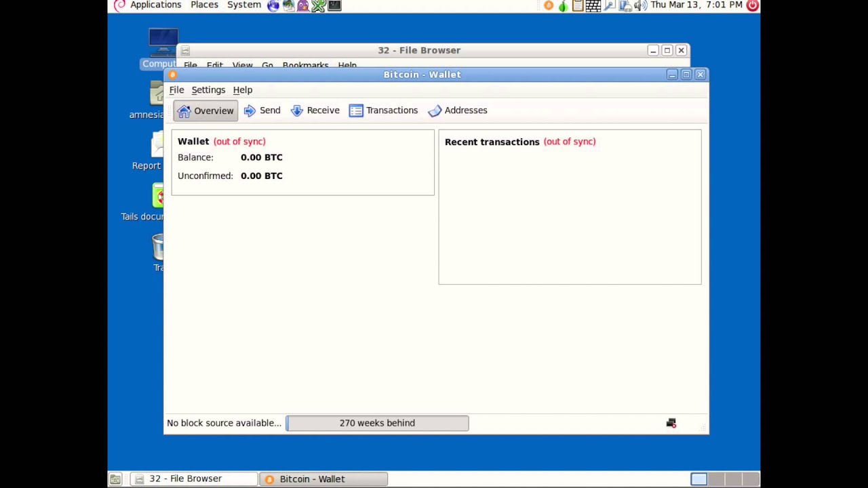Click the network connection status icon in wallet
Viewport: 868px width, 488px height.
coord(671,423)
